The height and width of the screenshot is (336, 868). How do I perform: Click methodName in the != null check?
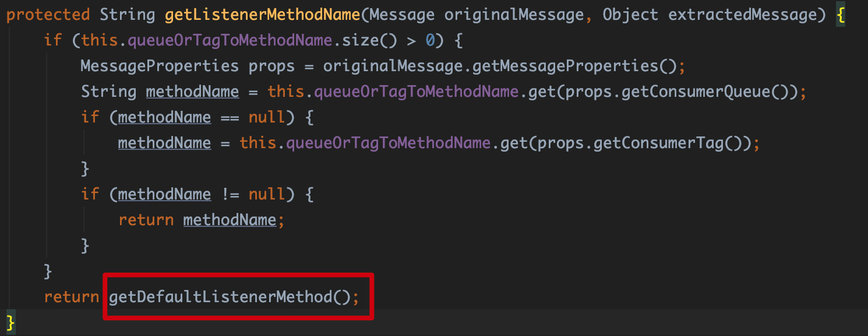pos(164,194)
